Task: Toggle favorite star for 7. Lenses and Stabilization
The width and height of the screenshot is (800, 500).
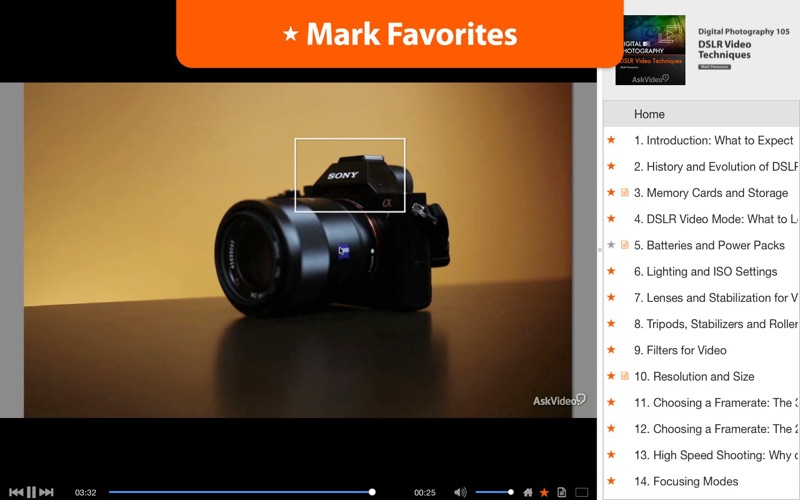Action: (611, 297)
